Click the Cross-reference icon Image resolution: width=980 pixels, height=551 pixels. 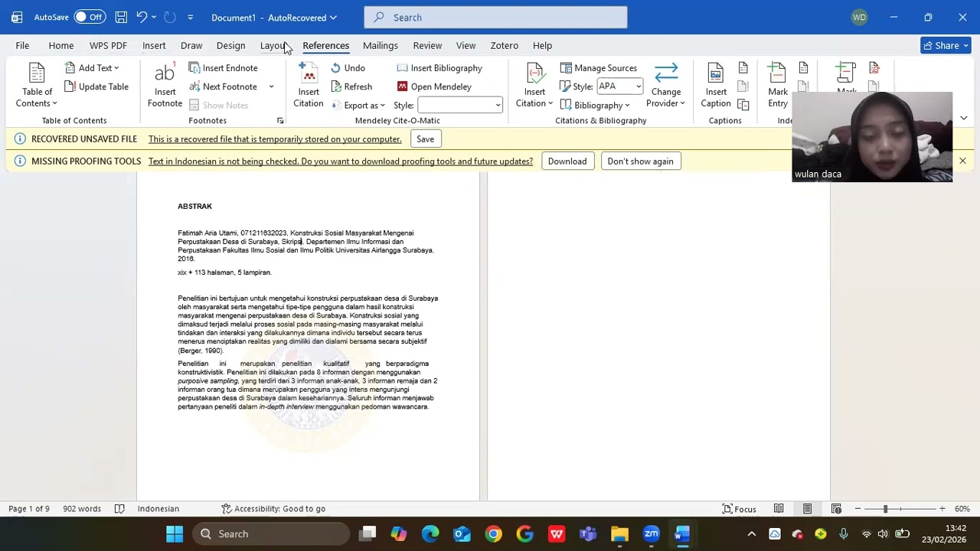[743, 104]
